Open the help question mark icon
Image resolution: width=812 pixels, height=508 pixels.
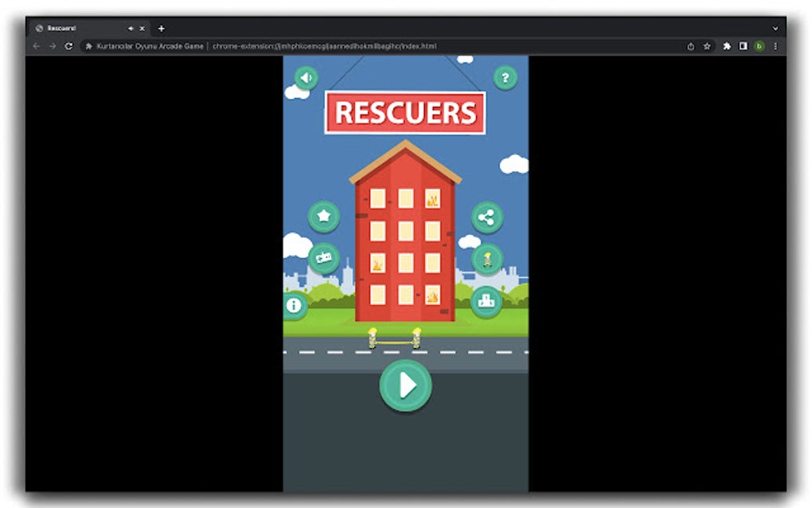click(x=506, y=77)
